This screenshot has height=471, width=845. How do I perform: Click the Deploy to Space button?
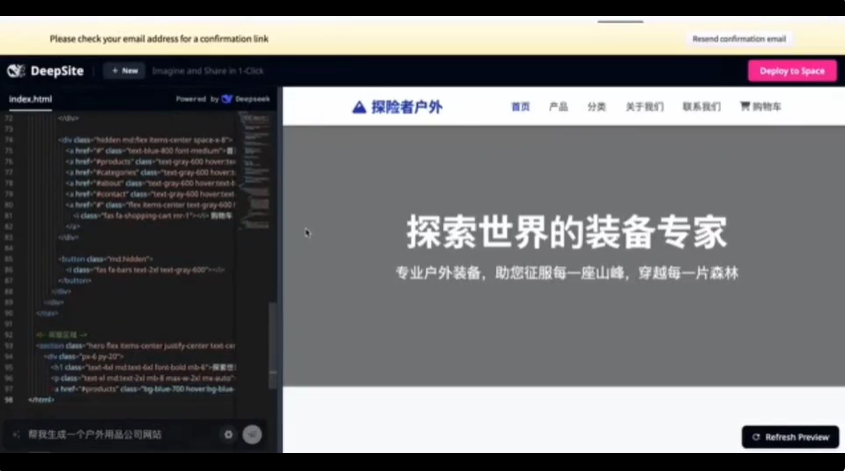[792, 71]
